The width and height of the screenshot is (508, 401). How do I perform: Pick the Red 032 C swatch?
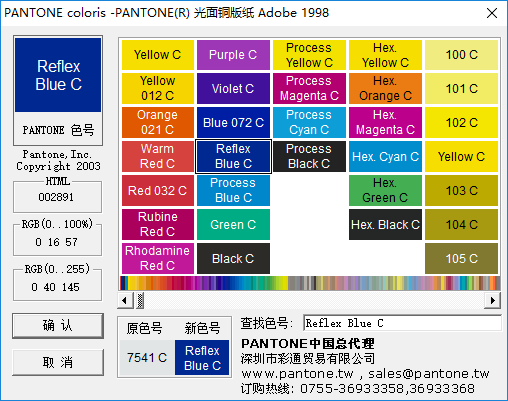click(x=158, y=191)
